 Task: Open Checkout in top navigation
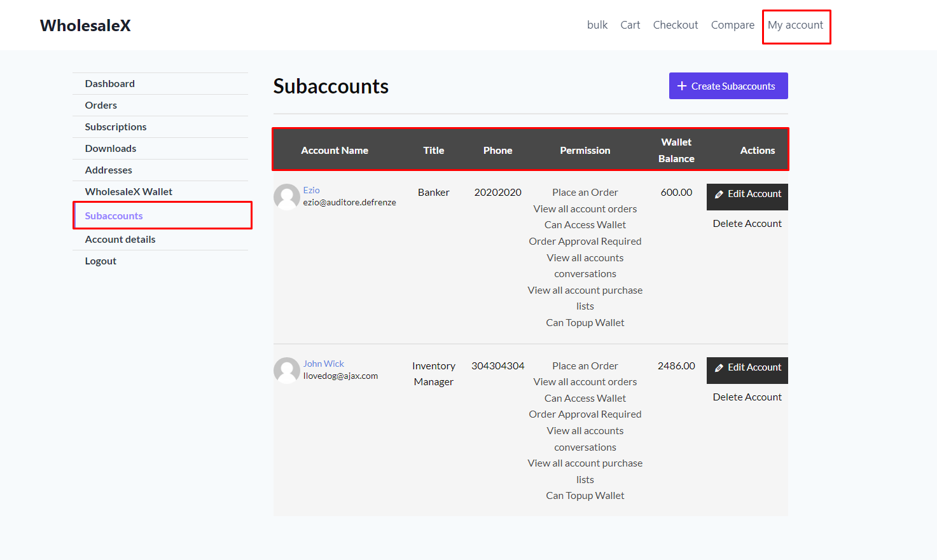pos(676,25)
